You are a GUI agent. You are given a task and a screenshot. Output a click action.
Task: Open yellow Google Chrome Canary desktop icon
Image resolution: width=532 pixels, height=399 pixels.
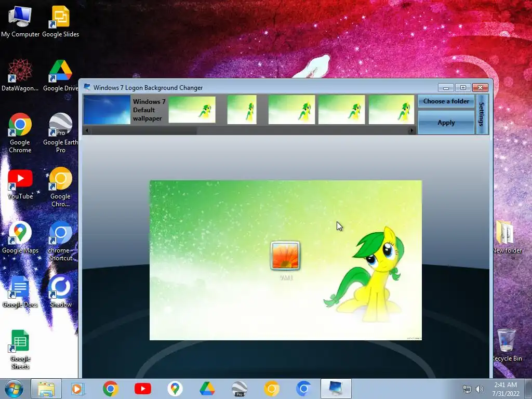click(x=60, y=187)
